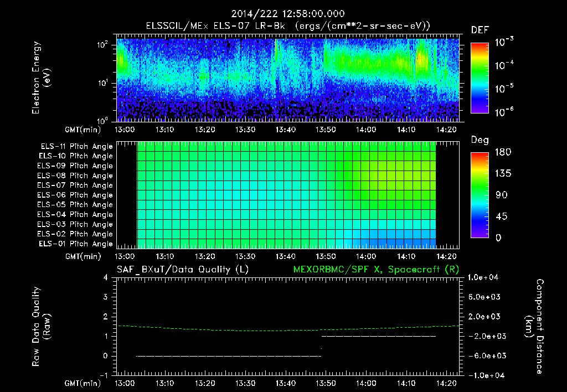Select the ELS-08 Pitch Angle row label

tap(75, 176)
